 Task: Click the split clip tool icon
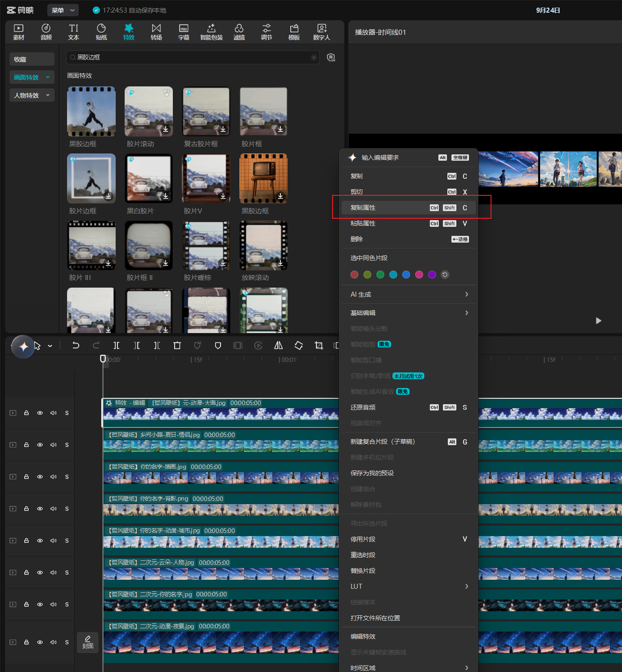pyautogui.click(x=117, y=345)
